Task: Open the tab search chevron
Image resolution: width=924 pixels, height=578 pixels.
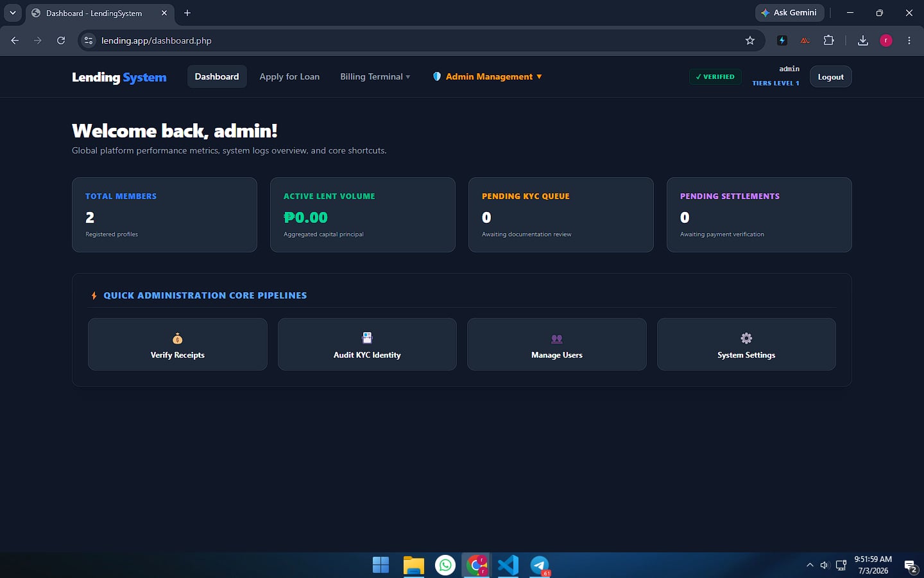Action: 12,13
